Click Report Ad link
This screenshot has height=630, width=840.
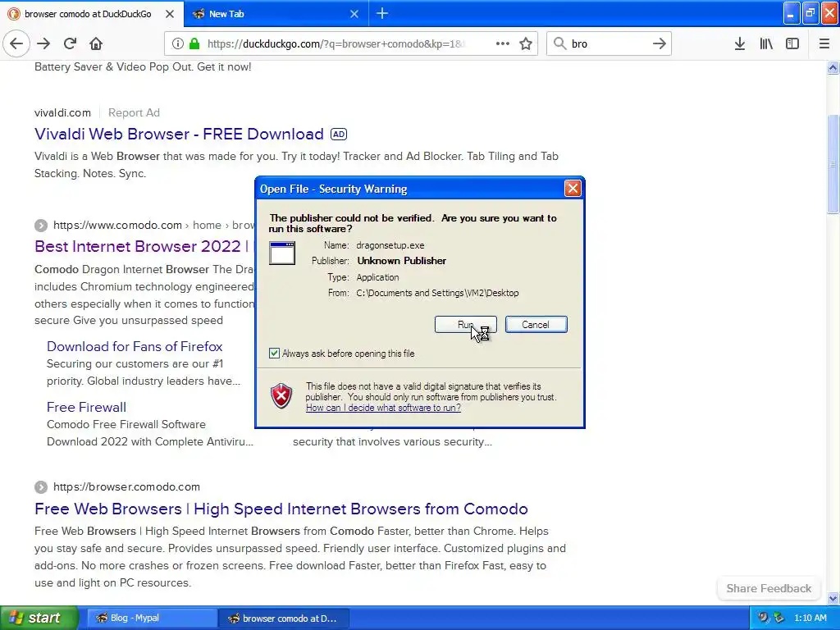134,112
